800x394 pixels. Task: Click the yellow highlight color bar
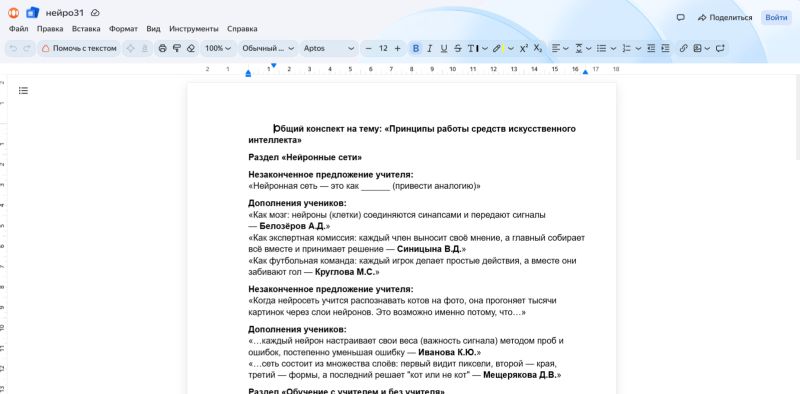pyautogui.click(x=503, y=49)
